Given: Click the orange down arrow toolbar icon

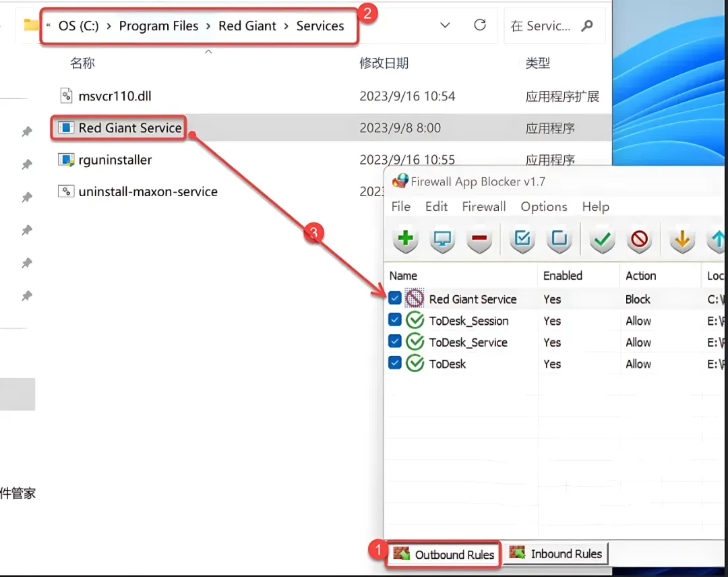Looking at the screenshot, I should 682,239.
